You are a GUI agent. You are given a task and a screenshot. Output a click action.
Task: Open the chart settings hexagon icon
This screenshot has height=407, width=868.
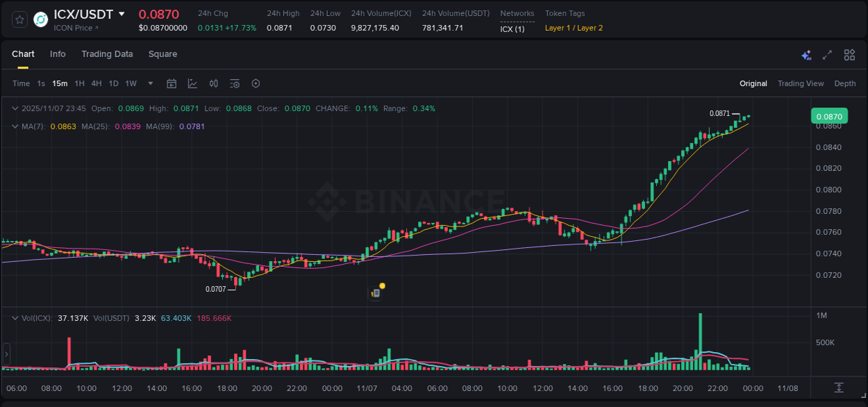(x=256, y=83)
